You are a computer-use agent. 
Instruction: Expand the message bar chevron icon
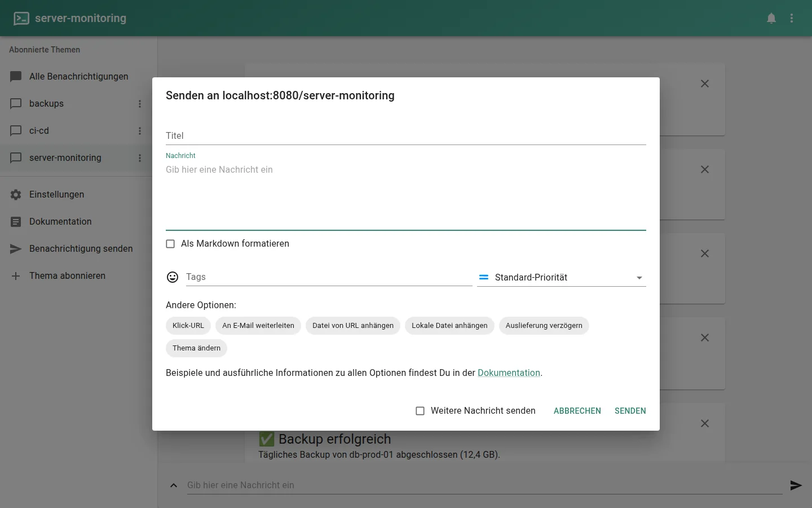(x=174, y=485)
